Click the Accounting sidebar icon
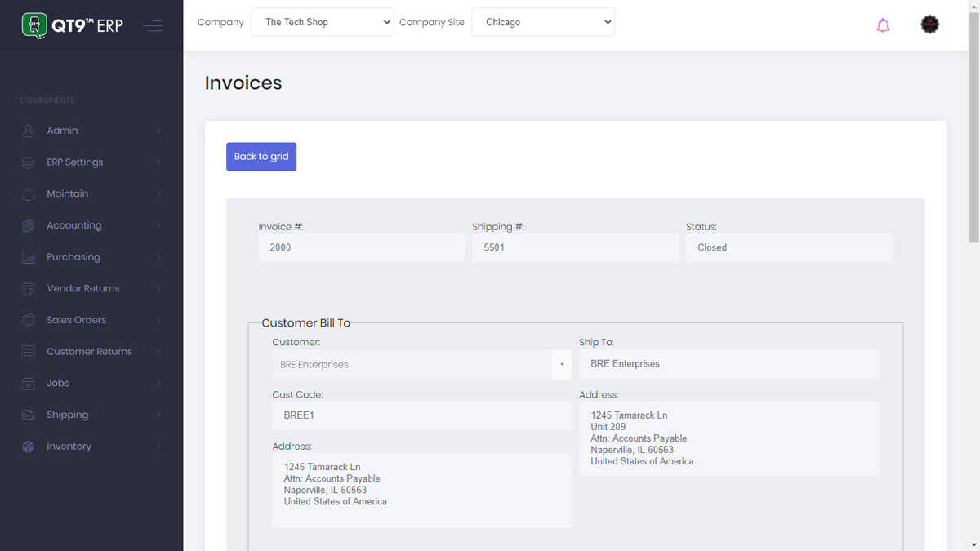This screenshot has width=980, height=551. [27, 225]
